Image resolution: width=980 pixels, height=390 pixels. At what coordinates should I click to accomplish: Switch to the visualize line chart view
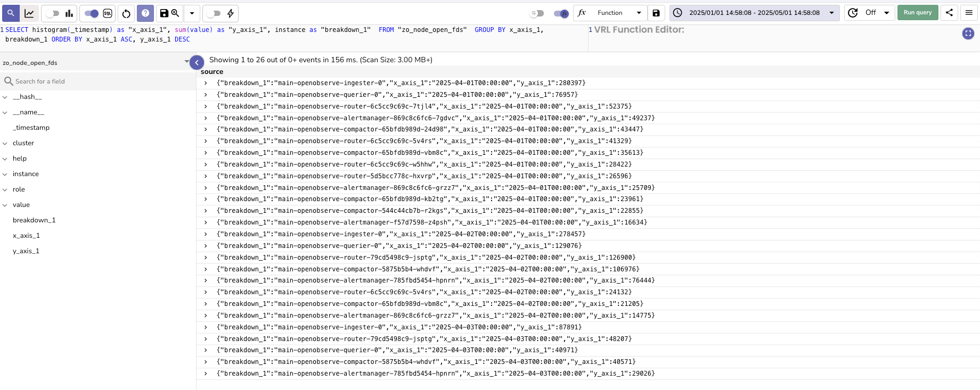pos(29,13)
